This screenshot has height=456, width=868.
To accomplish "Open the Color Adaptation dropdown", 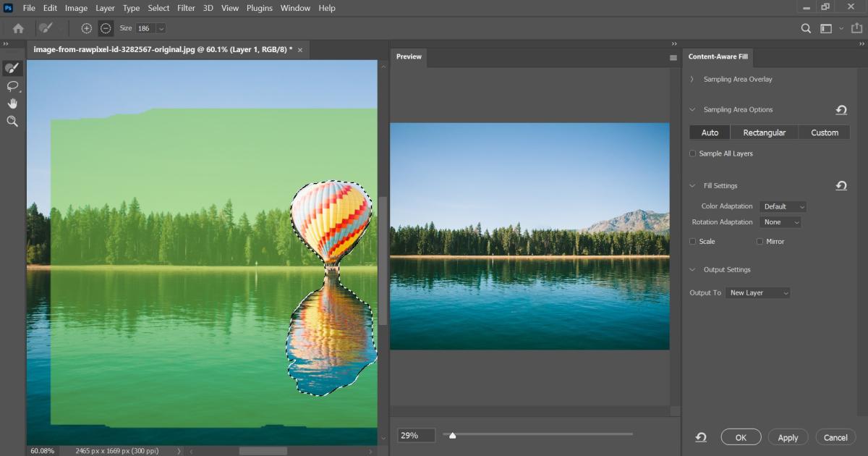I will (783, 206).
